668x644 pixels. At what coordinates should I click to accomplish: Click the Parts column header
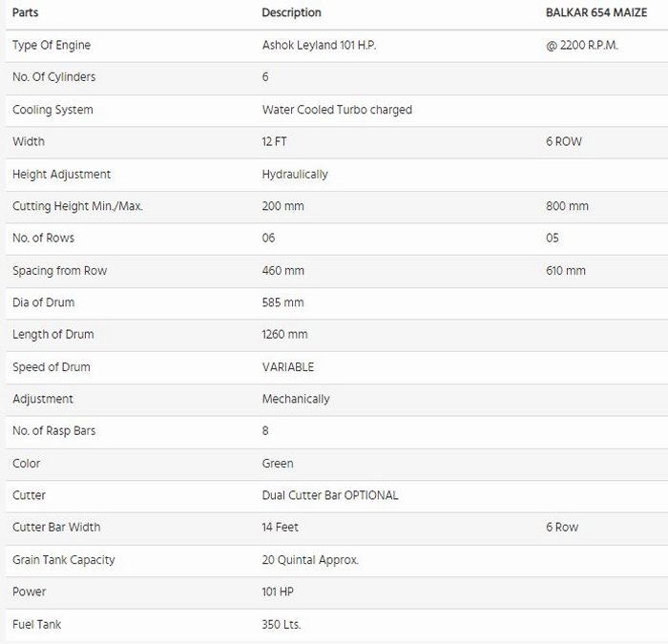tap(26, 12)
